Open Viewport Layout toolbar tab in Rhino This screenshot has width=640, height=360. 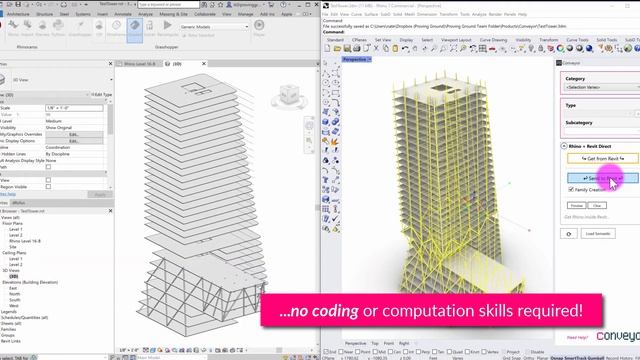pos(456,40)
